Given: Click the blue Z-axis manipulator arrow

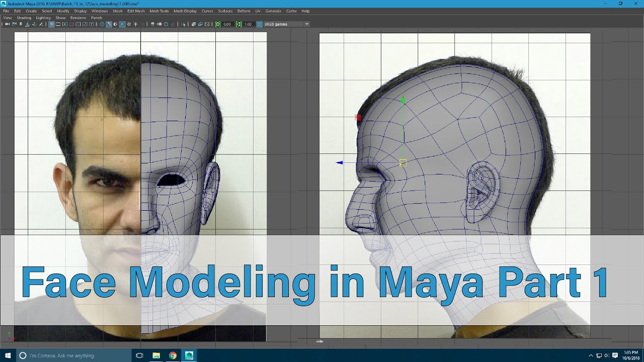Looking at the screenshot, I should (x=340, y=162).
